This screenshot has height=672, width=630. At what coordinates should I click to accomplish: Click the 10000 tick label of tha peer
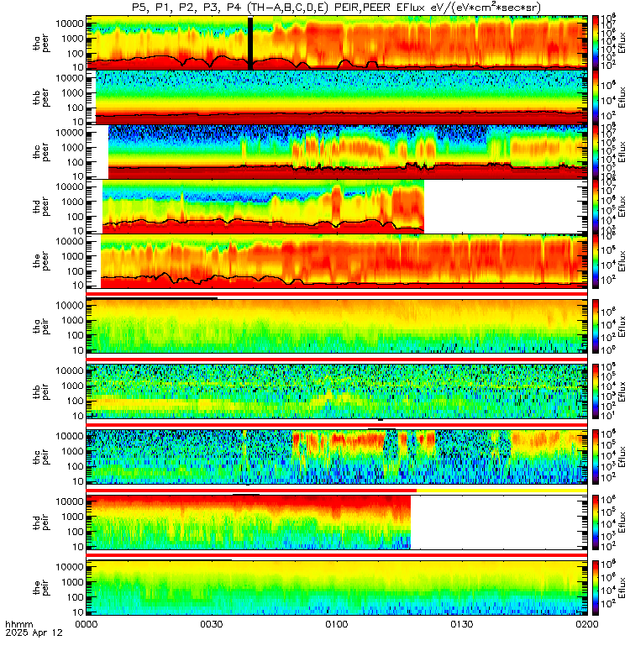(70, 24)
